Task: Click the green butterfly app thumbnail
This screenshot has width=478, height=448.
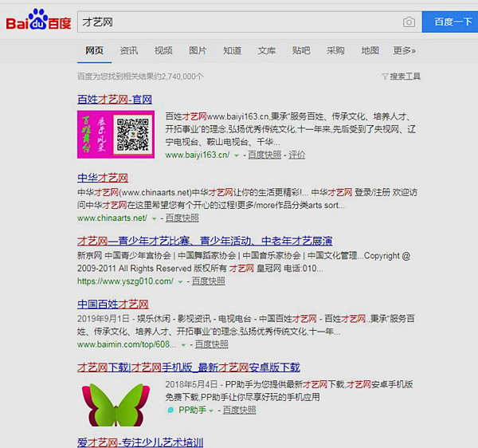Action: (116, 404)
